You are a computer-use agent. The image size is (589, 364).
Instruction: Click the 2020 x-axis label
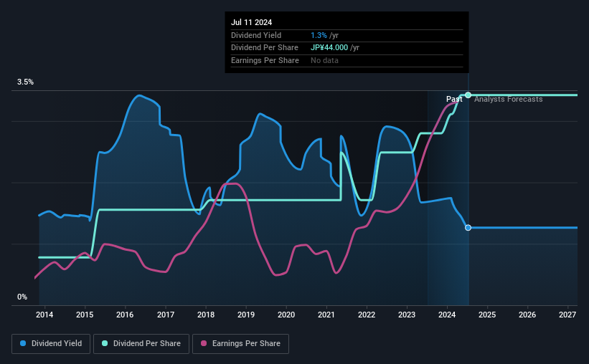pos(286,315)
